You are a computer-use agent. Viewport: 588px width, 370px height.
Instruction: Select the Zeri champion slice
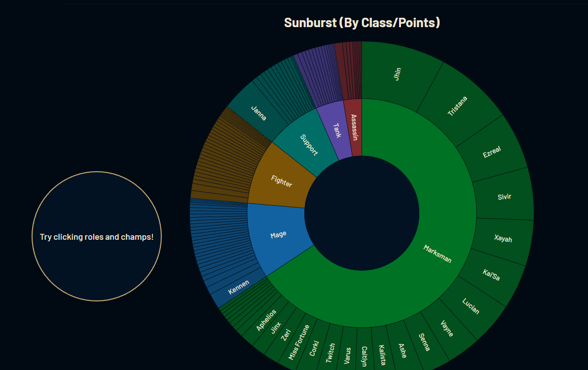coord(286,334)
